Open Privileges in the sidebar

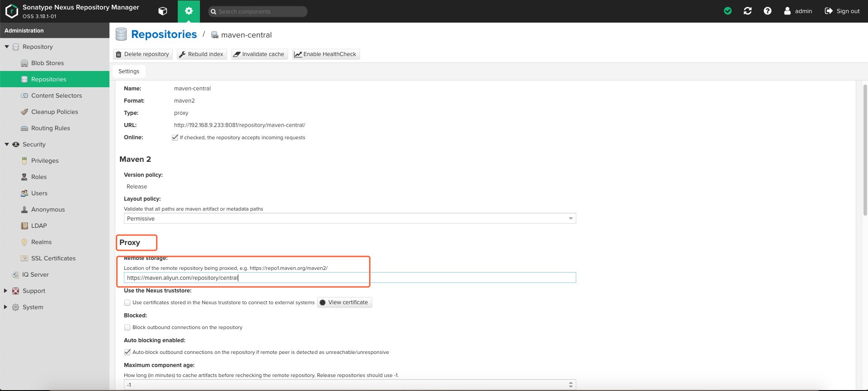(x=55, y=161)
